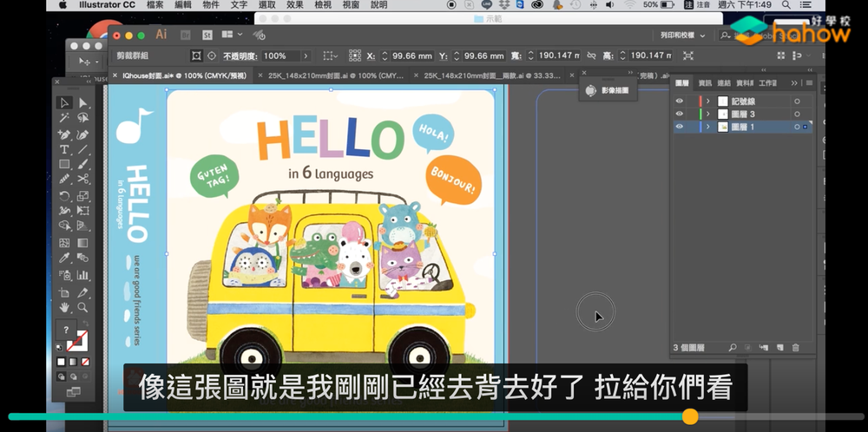The height and width of the screenshot is (432, 868).
Task: Hide the 圖層 3 layer
Action: click(680, 114)
